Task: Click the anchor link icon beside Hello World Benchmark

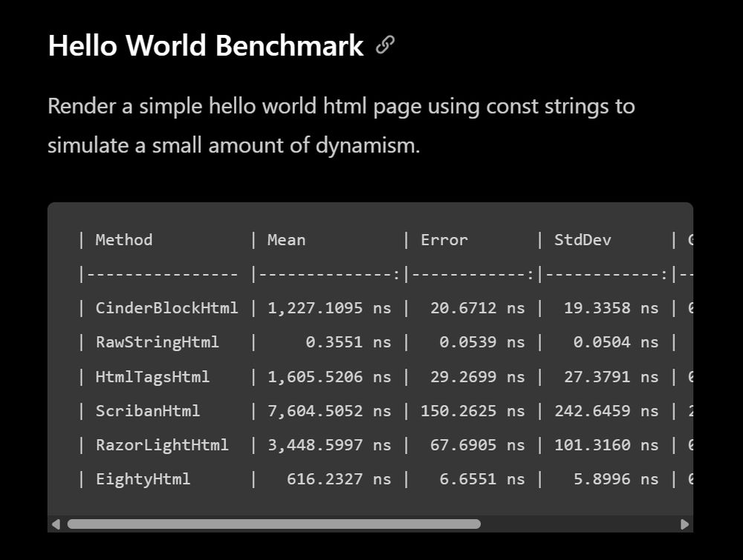Action: pos(385,45)
